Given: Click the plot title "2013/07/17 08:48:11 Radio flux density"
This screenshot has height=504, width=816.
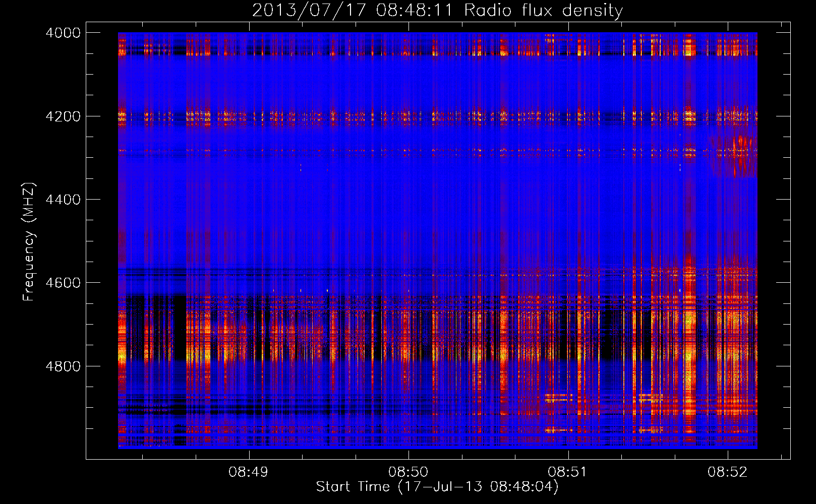Looking at the screenshot, I should pos(437,10).
